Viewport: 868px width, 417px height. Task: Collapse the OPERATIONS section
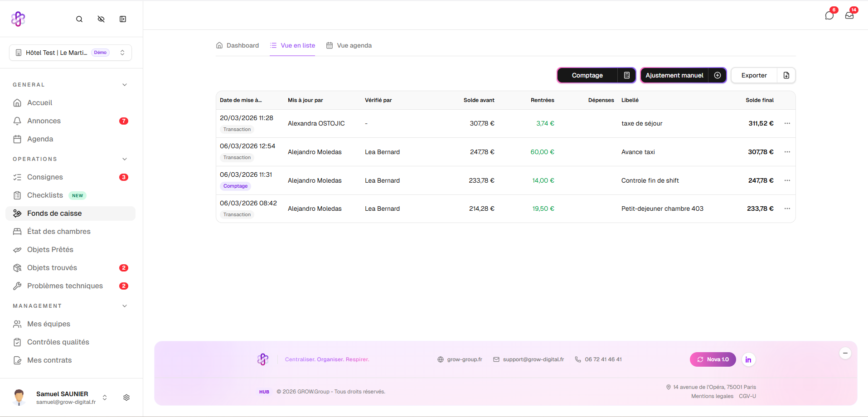(125, 159)
